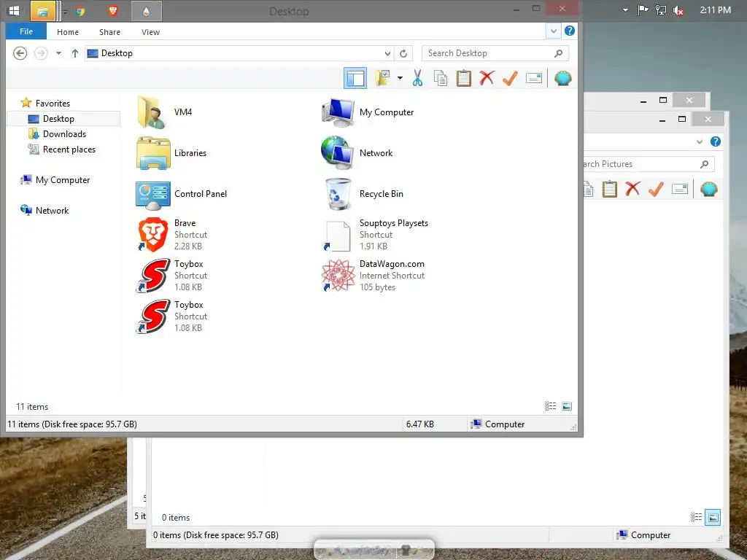Screen dimensions: 747x560
Task: Switch to the Share ribbon tab
Action: click(x=109, y=32)
